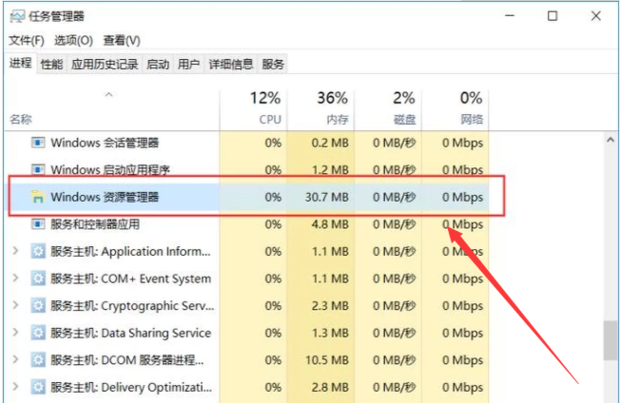Select the Windows 资源管理器 process row
Image resolution: width=620 pixels, height=403 pixels.
pos(248,197)
